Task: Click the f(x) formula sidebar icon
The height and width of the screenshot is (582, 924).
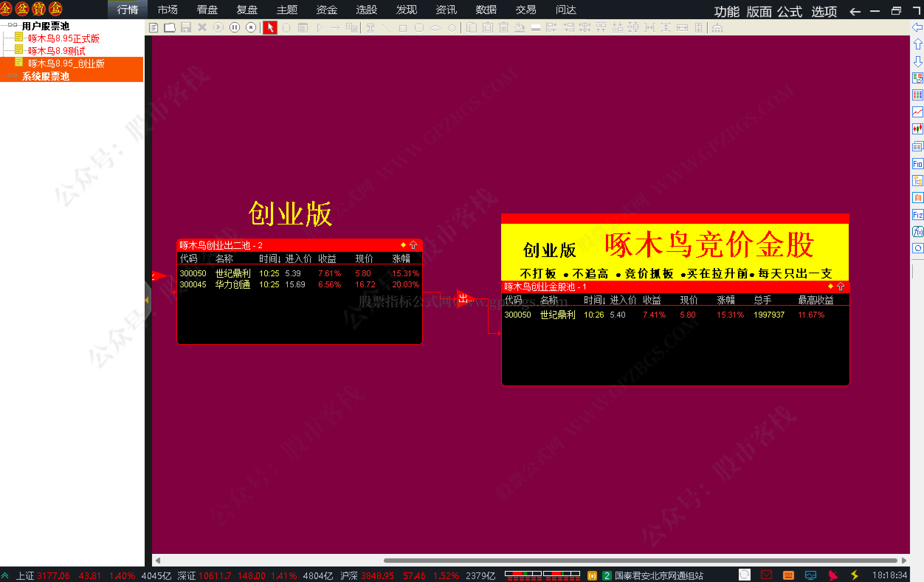Action: pyautogui.click(x=917, y=232)
